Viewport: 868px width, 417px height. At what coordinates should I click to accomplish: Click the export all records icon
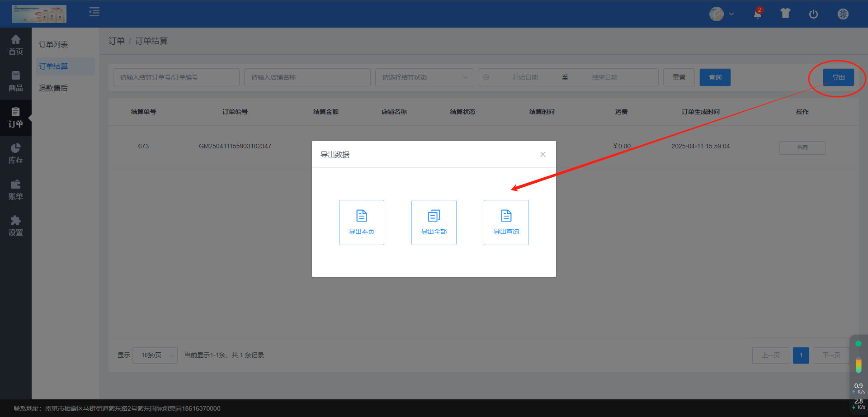(x=434, y=216)
